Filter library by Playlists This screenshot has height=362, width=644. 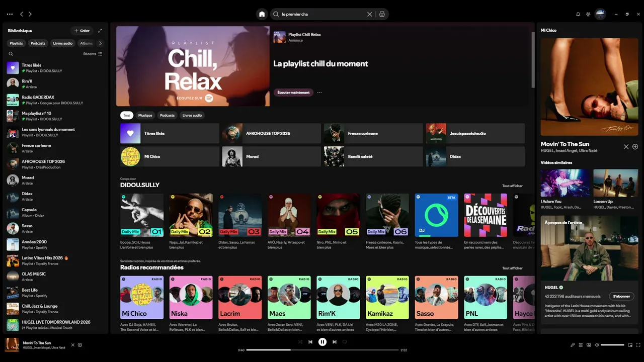[16, 43]
